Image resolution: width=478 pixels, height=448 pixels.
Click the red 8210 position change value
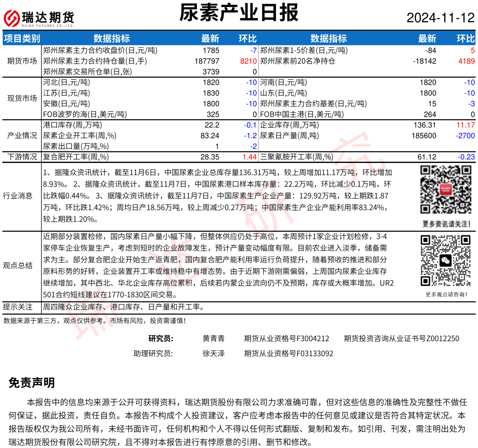(x=248, y=61)
